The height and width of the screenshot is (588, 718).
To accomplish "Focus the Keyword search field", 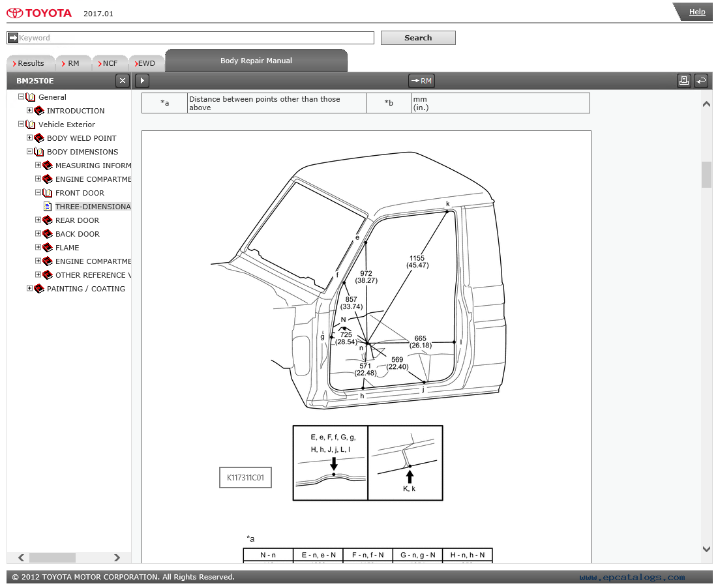I will tap(190, 38).
